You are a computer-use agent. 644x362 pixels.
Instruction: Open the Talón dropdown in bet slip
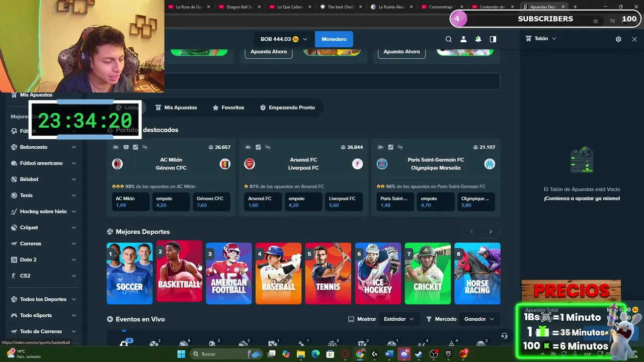pyautogui.click(x=541, y=39)
